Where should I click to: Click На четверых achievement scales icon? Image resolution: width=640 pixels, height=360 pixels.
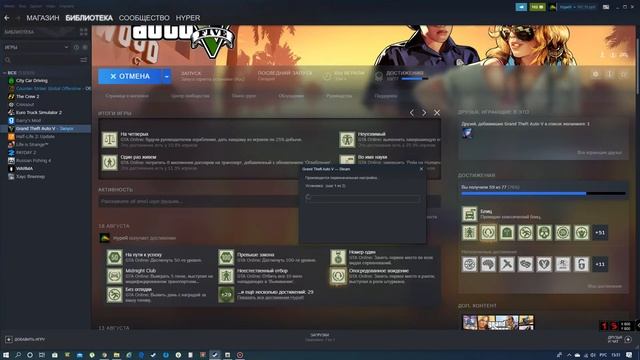click(x=109, y=140)
